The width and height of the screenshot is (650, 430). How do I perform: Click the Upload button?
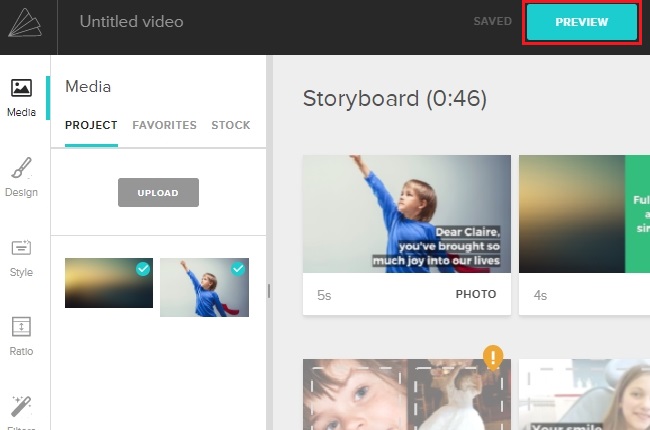pos(158,193)
